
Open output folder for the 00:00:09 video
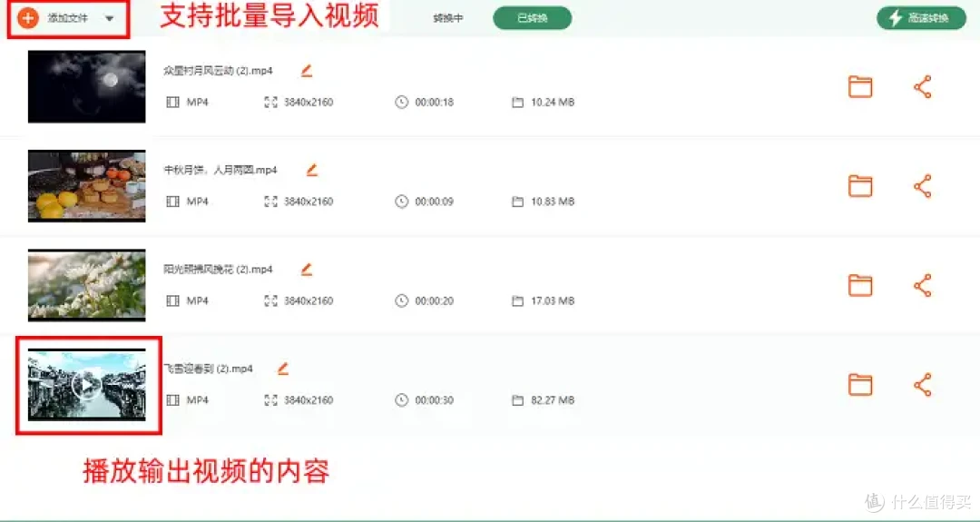860,186
